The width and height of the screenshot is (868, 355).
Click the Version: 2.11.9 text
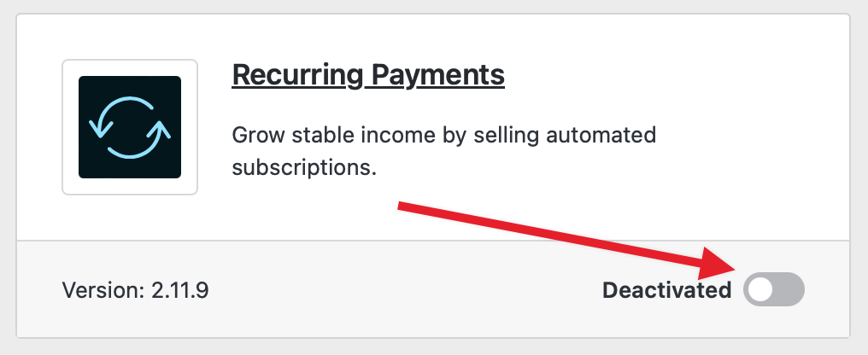(136, 290)
